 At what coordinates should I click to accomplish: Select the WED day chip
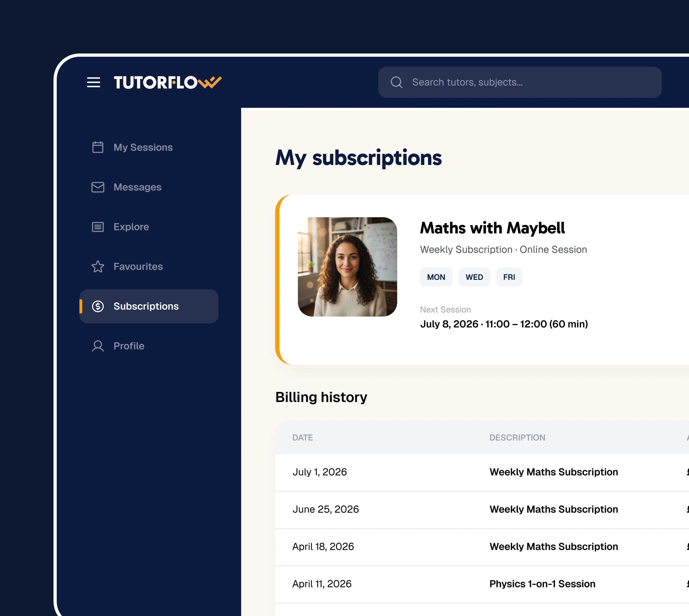coord(474,277)
